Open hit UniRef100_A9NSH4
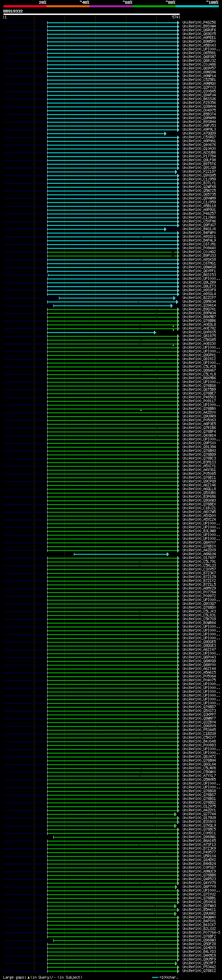Screen dimensions: 222x980 [199, 72]
